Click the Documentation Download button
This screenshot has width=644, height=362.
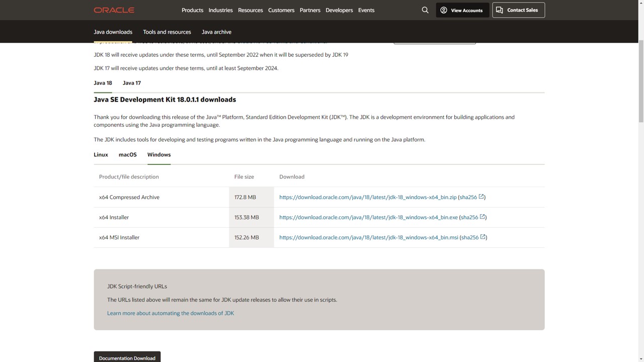point(127,357)
